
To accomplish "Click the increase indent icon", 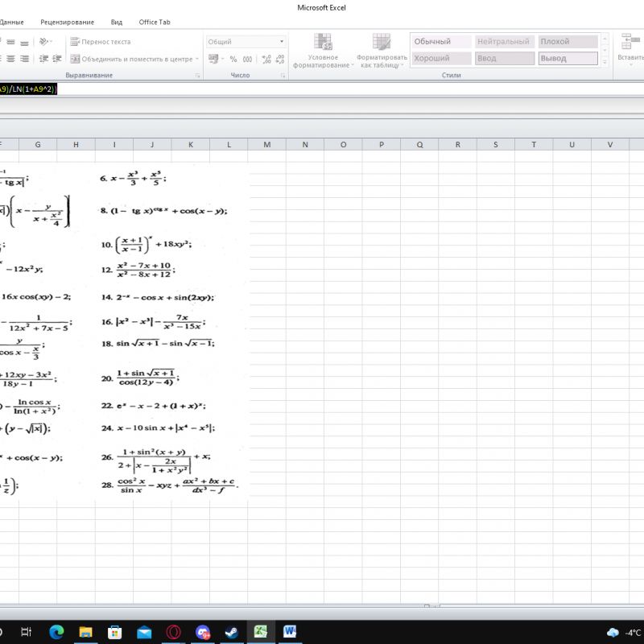I will click(56, 59).
